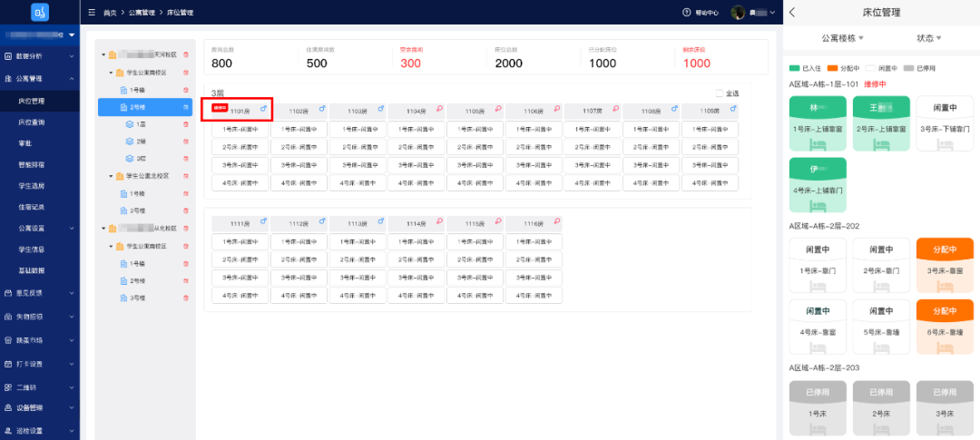This screenshot has height=440, width=980.
Task: Click the male gender icon on room 1102
Action: [x=322, y=109]
